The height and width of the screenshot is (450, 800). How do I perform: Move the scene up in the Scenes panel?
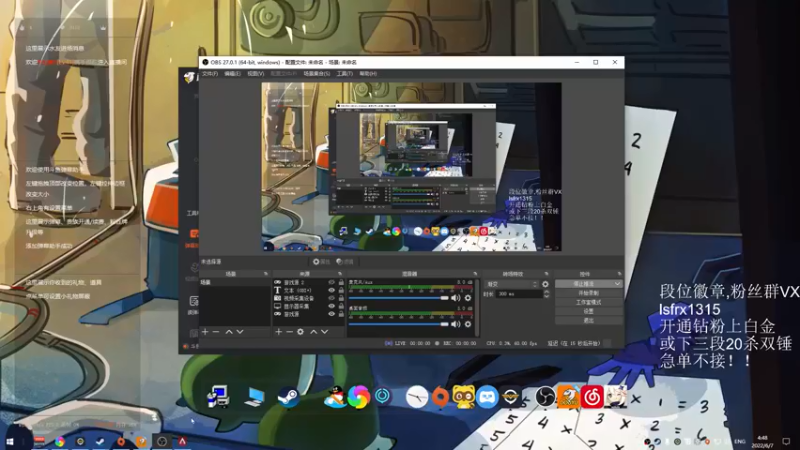point(229,332)
